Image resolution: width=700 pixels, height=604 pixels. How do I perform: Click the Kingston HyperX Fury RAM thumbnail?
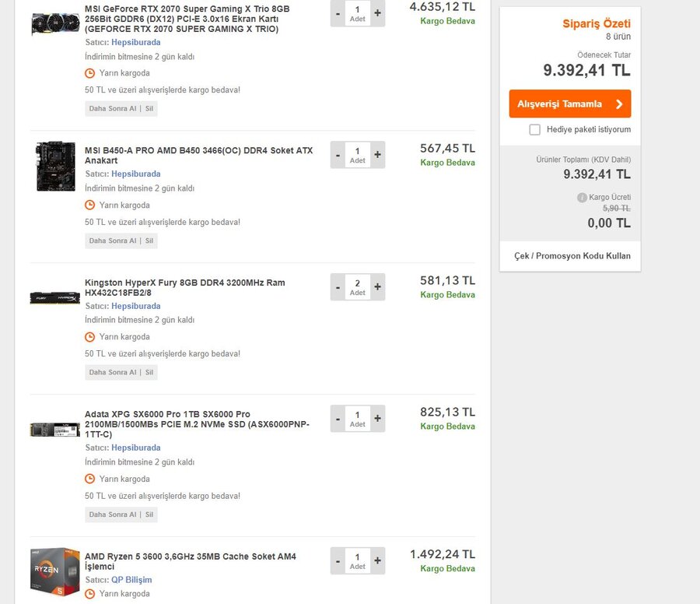tap(54, 298)
